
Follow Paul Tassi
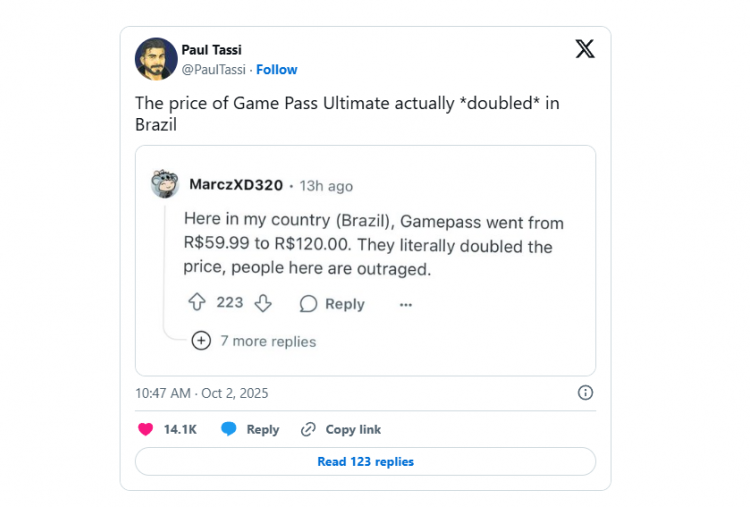point(277,70)
